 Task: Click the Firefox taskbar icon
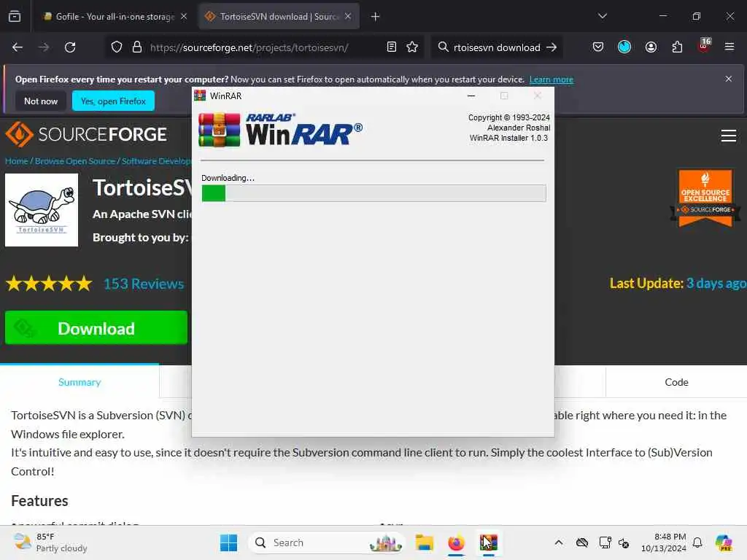click(456, 542)
